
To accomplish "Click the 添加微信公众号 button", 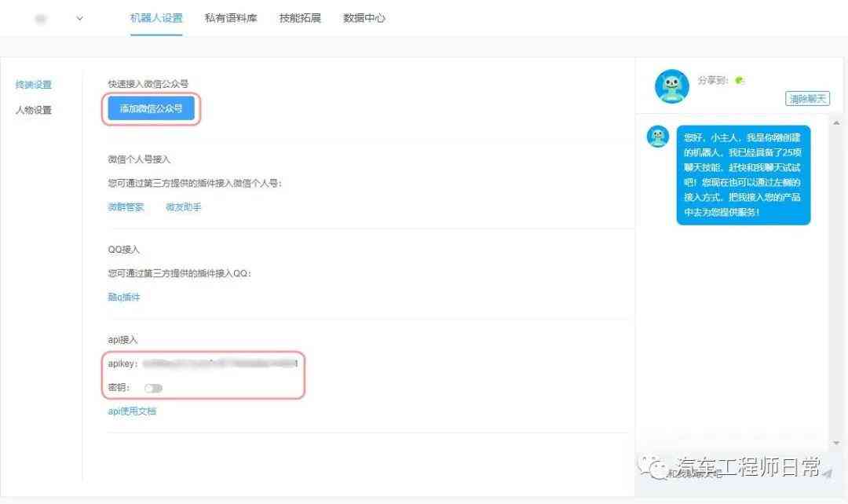I will [x=151, y=108].
